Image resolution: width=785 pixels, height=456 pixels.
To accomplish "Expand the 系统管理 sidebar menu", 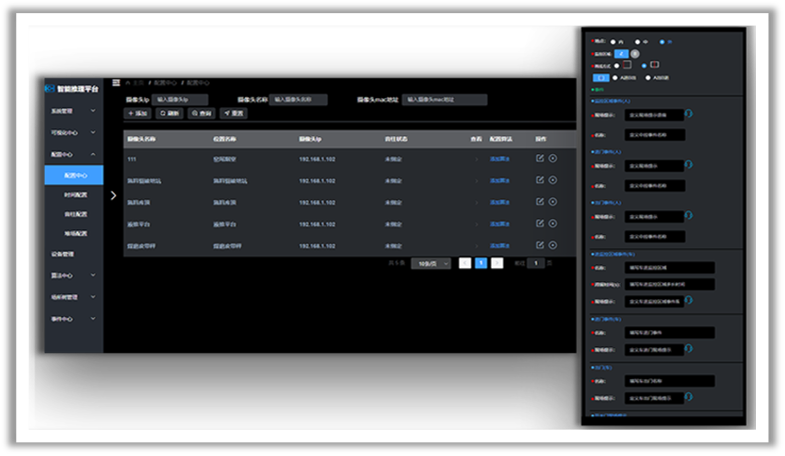I will pyautogui.click(x=73, y=110).
